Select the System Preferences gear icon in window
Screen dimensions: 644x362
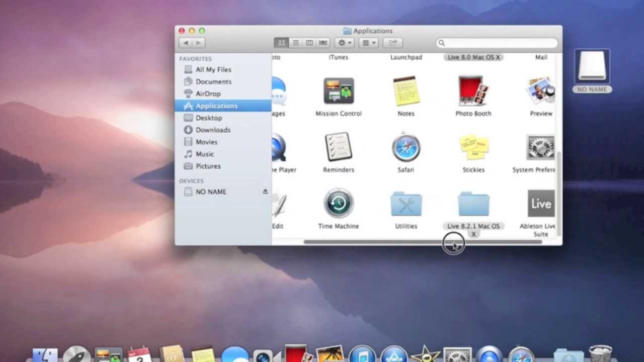[x=540, y=147]
